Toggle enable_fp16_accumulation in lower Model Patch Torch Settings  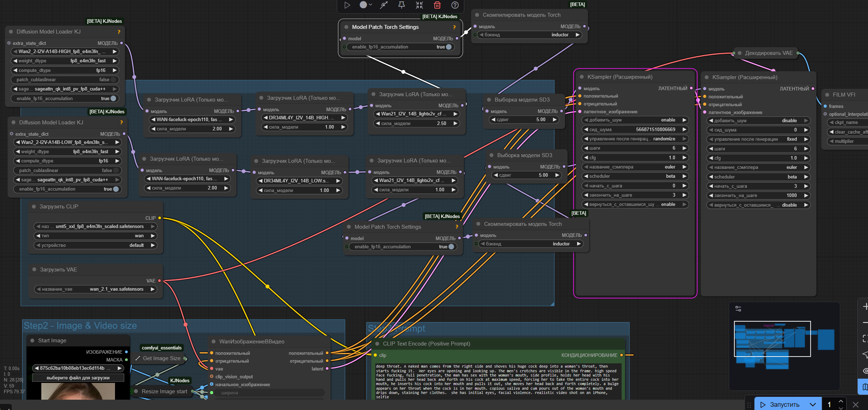tap(451, 247)
